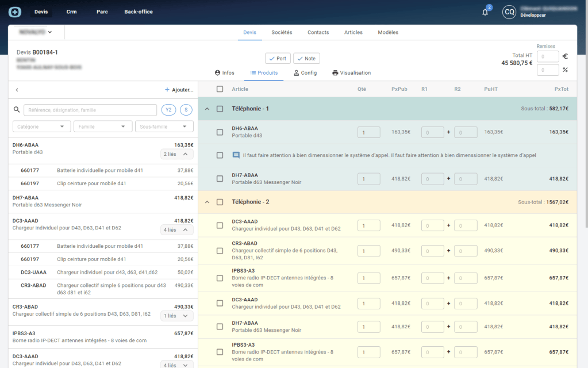Image resolution: width=588 pixels, height=368 pixels.
Task: Collapse the Téléphonie - 1 section
Action: 207,109
